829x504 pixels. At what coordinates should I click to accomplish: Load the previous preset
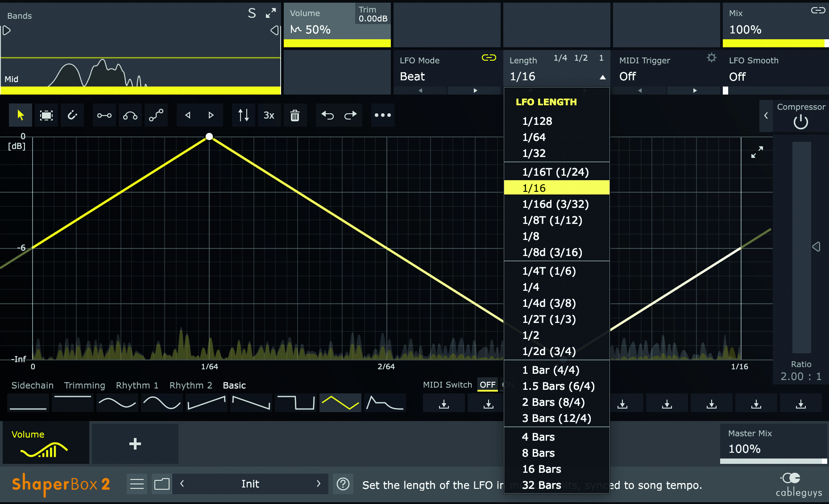click(182, 484)
